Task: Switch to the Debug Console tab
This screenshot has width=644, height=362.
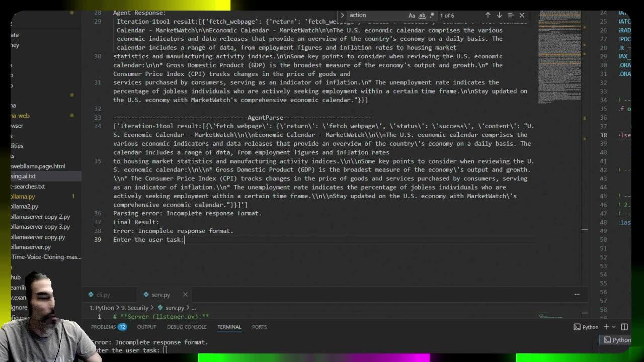Action: click(x=187, y=327)
